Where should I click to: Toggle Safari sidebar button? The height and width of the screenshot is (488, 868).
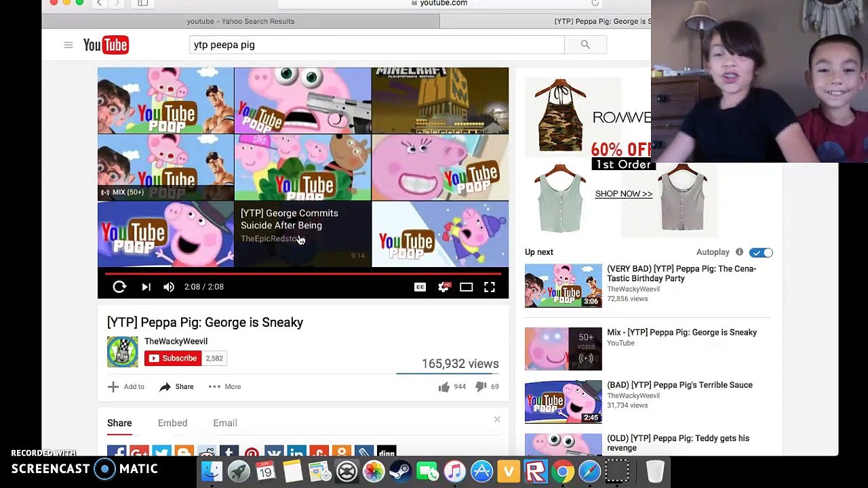click(142, 3)
